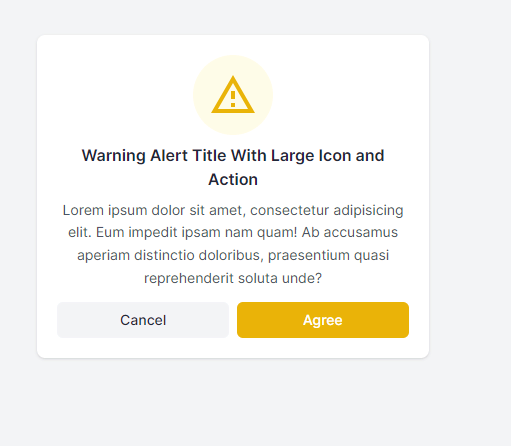
Task: Click the word 'Warning' in the heading
Action: (114, 156)
